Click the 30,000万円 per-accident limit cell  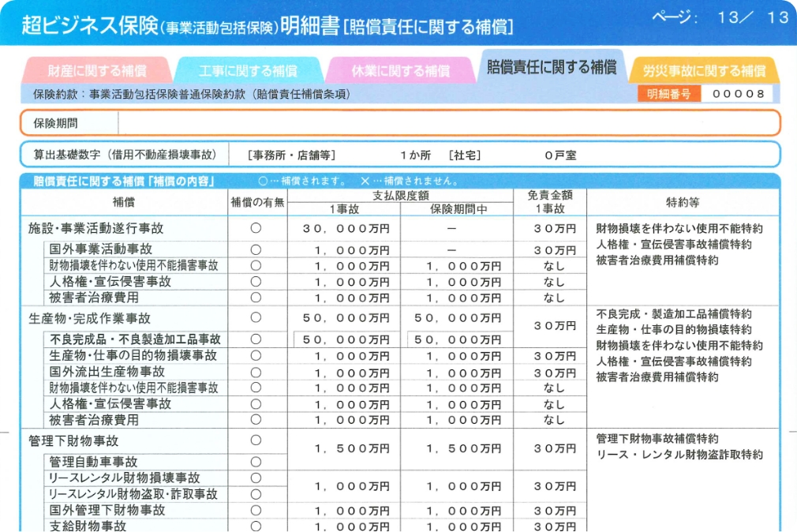tap(344, 228)
